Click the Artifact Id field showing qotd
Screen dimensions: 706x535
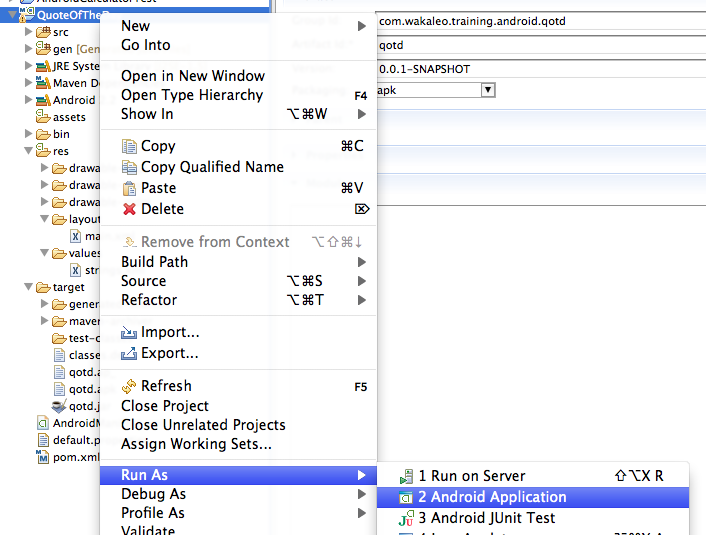(541, 45)
